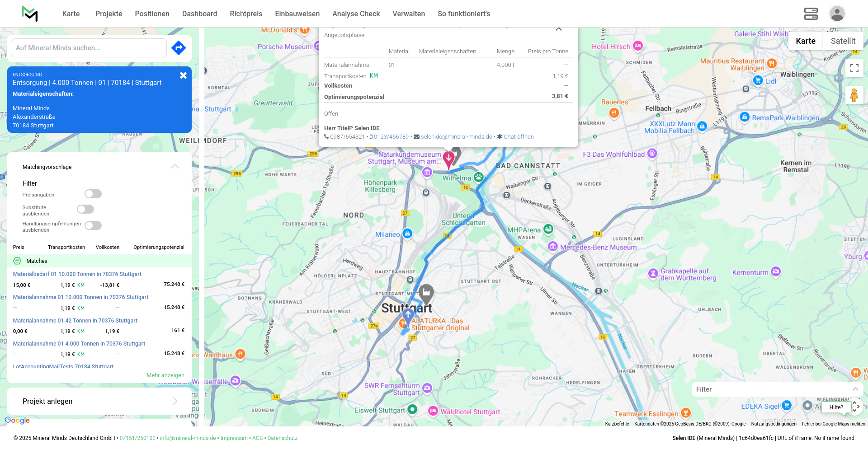The width and height of the screenshot is (868, 449).
Task: Click the pink location pin on map
Action: coord(448,159)
